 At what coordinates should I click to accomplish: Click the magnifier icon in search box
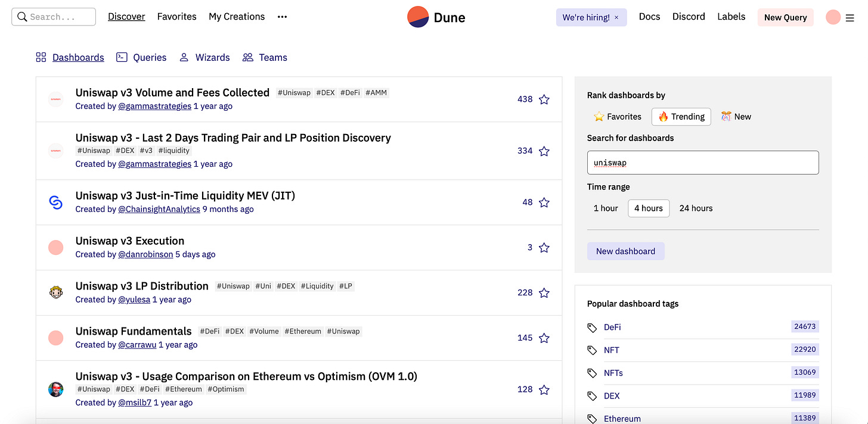[22, 17]
